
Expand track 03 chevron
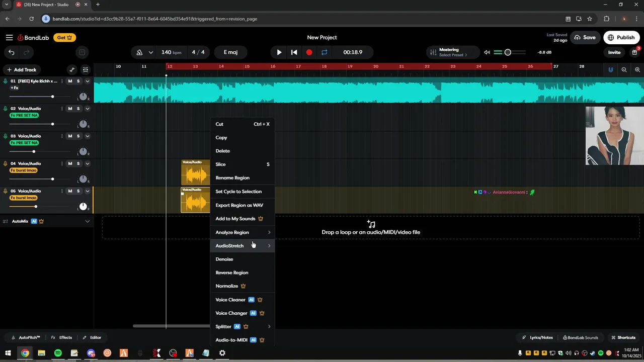pos(87,136)
